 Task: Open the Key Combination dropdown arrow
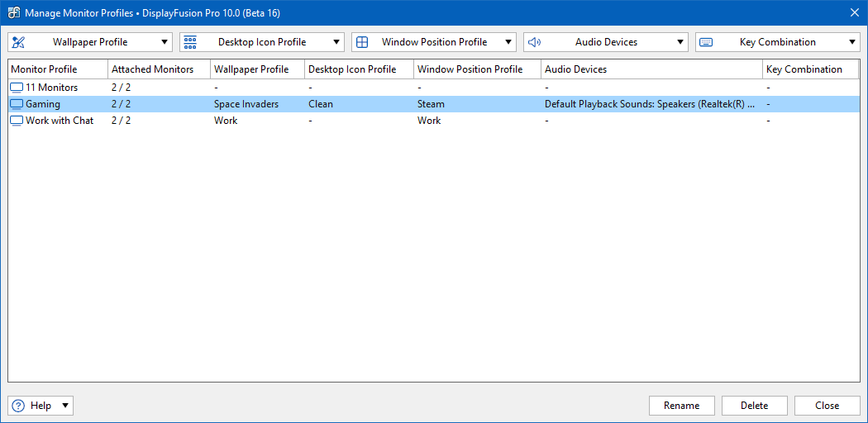[x=851, y=42]
